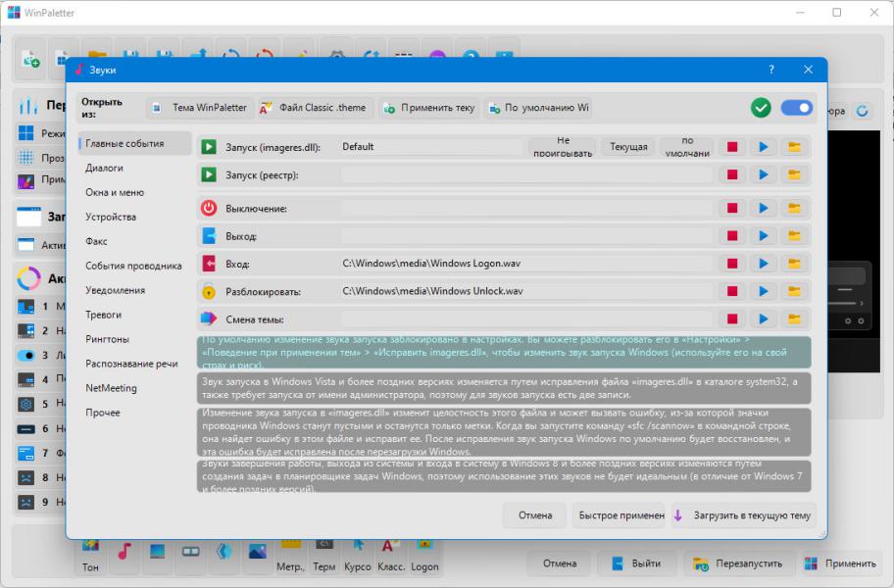Click Отмена in the sounds dialog

pos(535,515)
